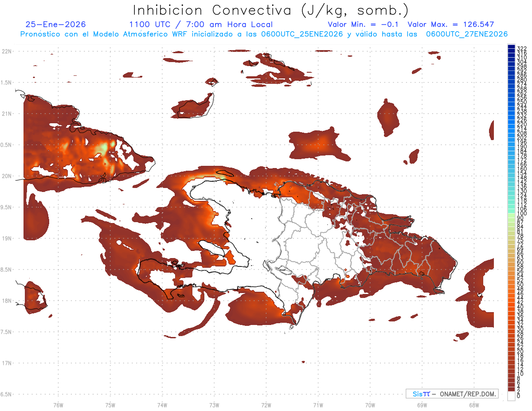
Task: Click the '76W' longitude label
Action: (x=58, y=405)
